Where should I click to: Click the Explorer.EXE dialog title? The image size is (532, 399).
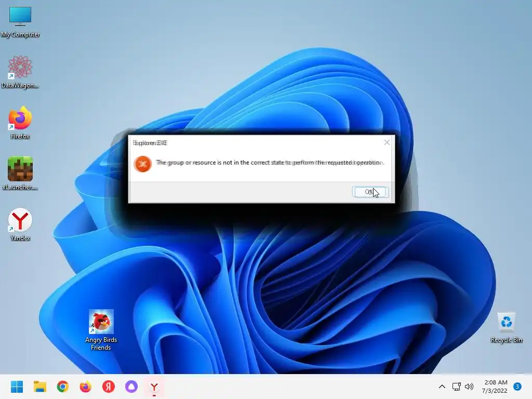(x=150, y=143)
